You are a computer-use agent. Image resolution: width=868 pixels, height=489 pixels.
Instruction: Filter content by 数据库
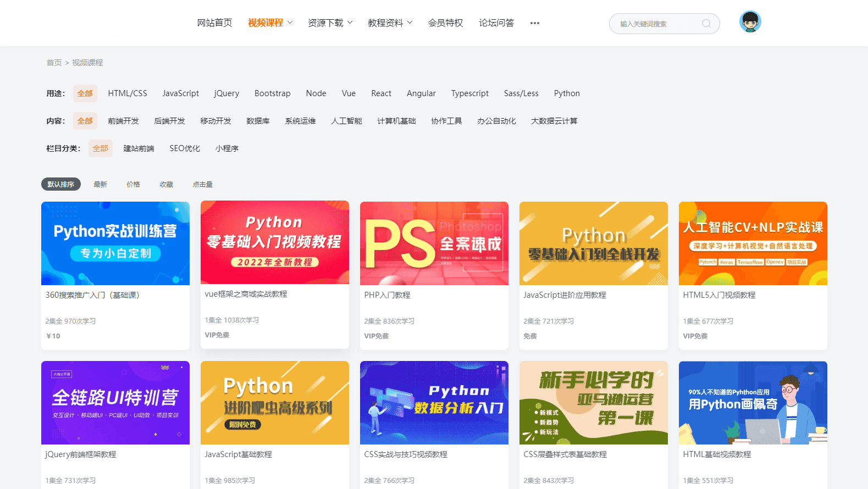pos(258,121)
